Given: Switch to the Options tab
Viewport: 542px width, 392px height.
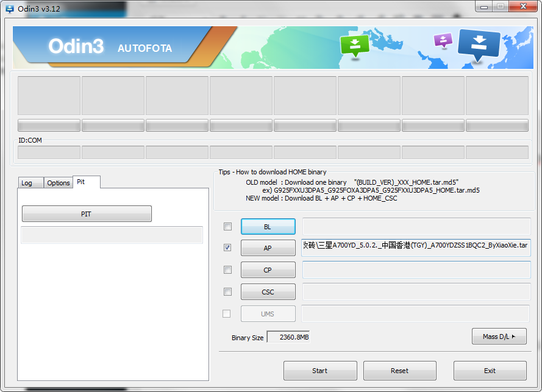Looking at the screenshot, I should coord(59,183).
